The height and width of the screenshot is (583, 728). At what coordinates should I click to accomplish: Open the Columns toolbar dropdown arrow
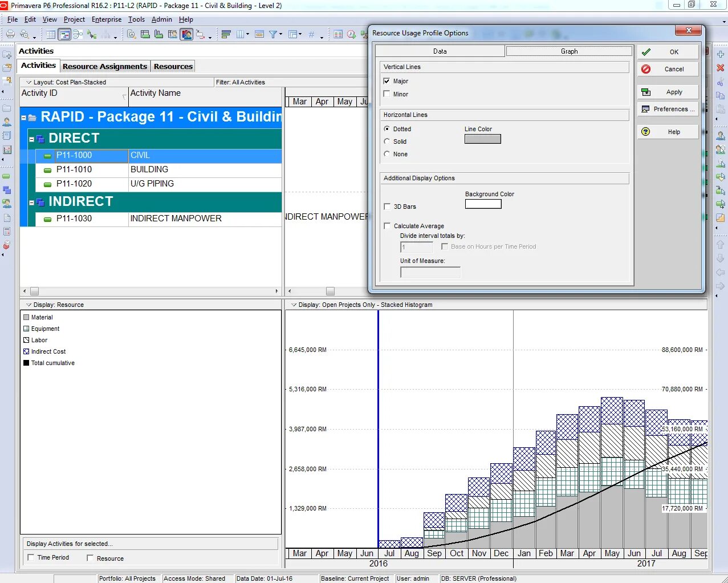click(x=247, y=35)
